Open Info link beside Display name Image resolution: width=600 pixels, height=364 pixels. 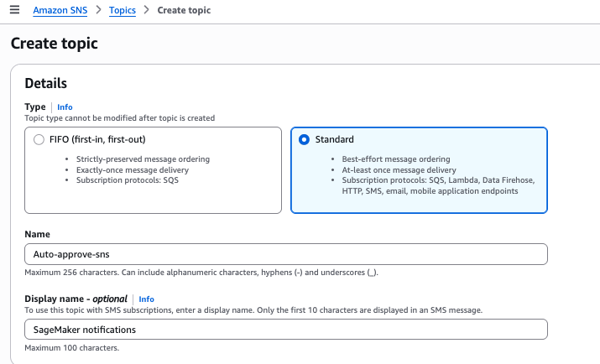point(146,299)
